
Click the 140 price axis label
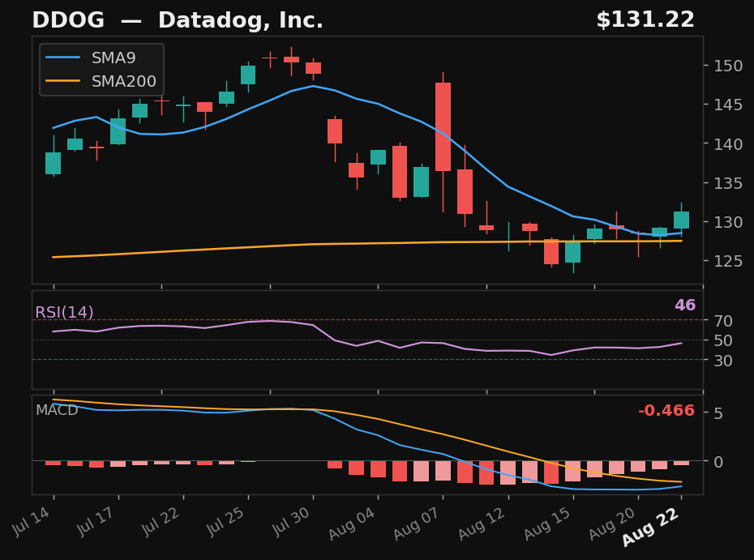coord(728,144)
